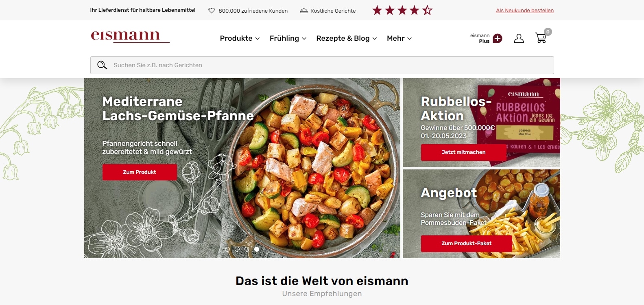Click the search magnifier icon
Image resolution: width=644 pixels, height=305 pixels.
(102, 65)
